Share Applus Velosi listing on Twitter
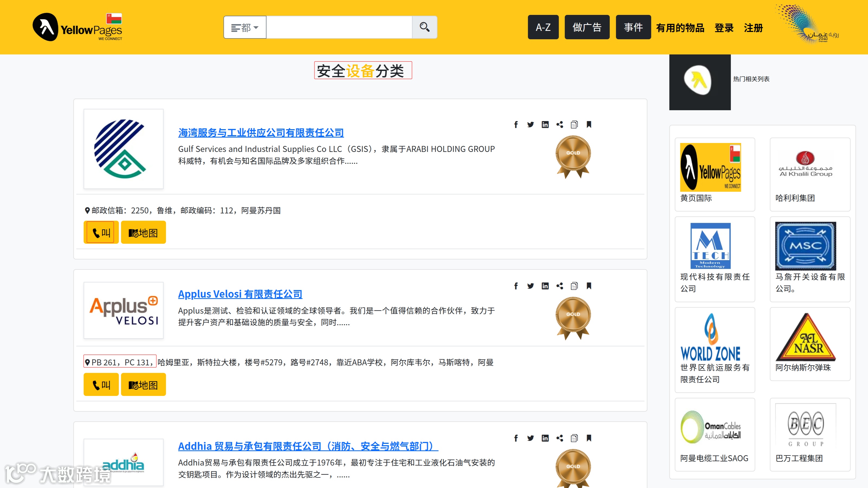This screenshot has height=488, width=868. (x=530, y=286)
